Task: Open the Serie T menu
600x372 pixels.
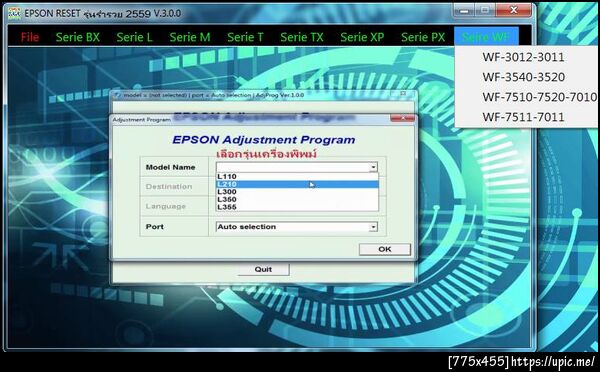Action: 245,37
